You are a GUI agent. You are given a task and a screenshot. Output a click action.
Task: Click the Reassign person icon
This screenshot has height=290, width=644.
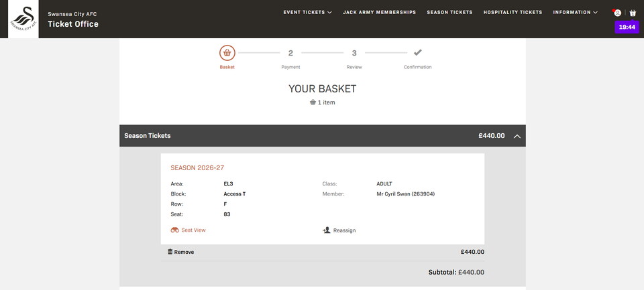click(x=327, y=230)
